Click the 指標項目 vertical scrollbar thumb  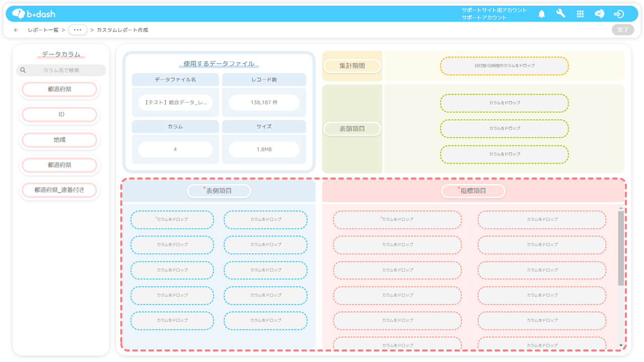click(621, 248)
